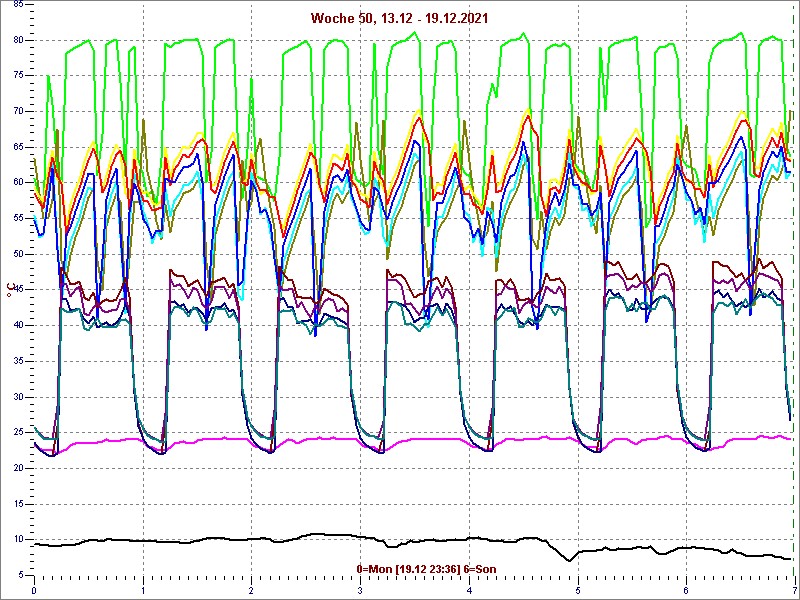
Task: Click the x-axis day label '4'
Action: pos(469,591)
